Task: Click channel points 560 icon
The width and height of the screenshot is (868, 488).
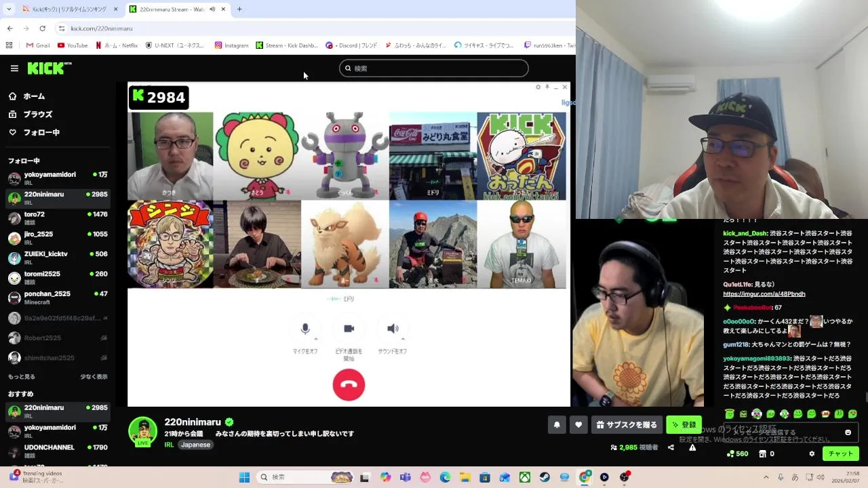Action: 737,454
